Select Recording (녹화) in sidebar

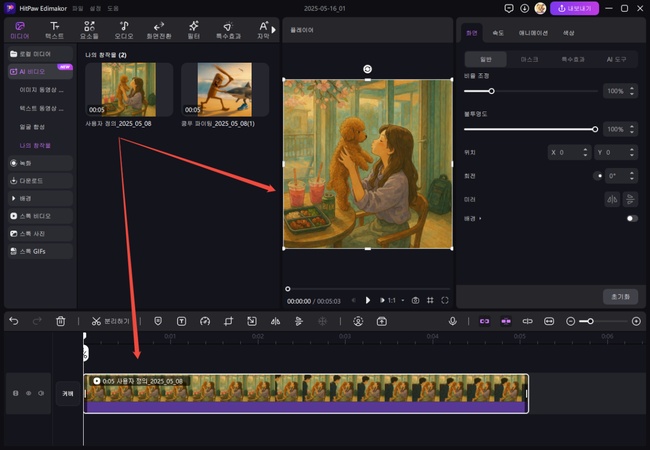pos(40,163)
